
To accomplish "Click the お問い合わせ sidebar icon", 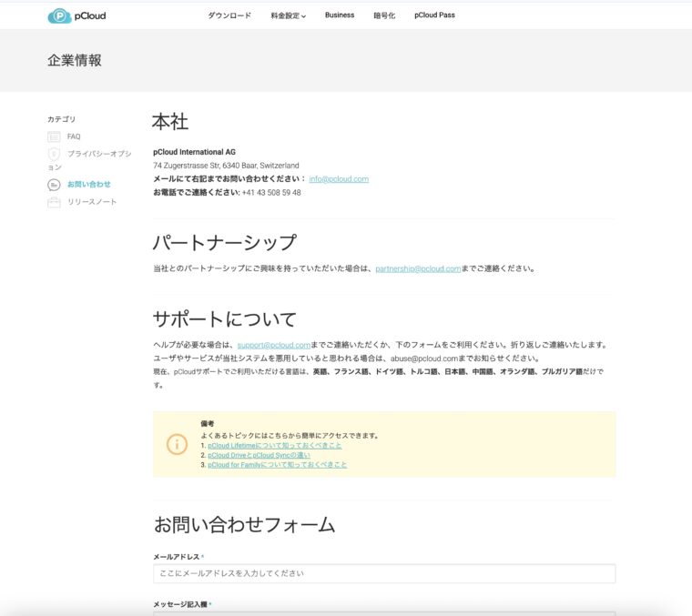I will (54, 185).
